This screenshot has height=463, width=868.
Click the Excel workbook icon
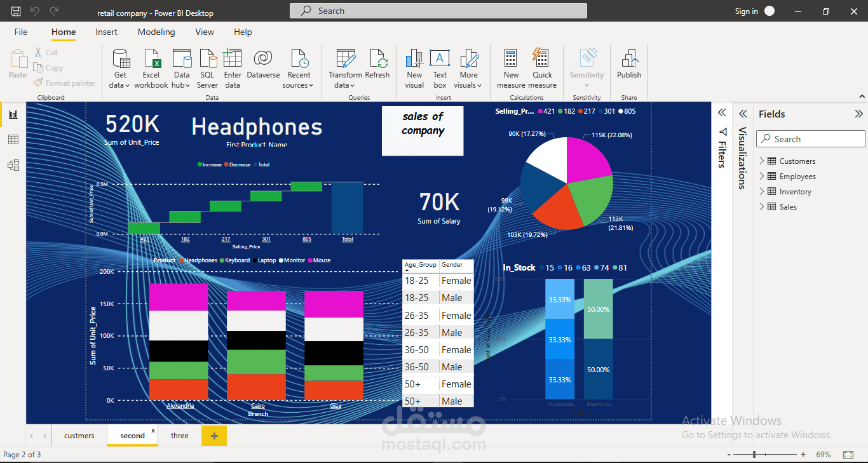[x=151, y=59]
